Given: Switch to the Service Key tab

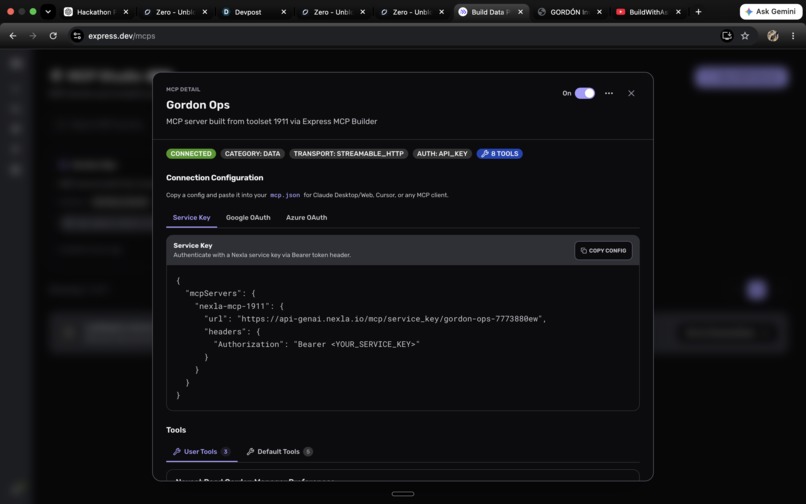Looking at the screenshot, I should (191, 218).
